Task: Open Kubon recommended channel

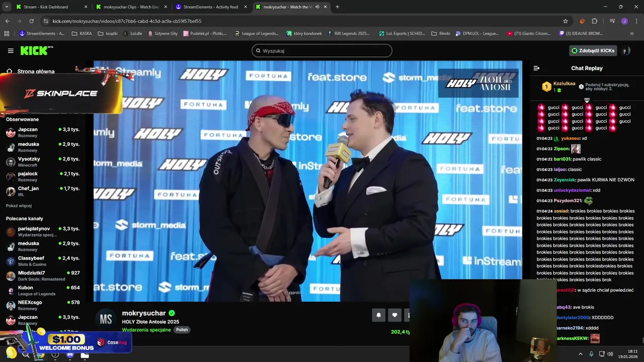Action: pyautogui.click(x=43, y=291)
